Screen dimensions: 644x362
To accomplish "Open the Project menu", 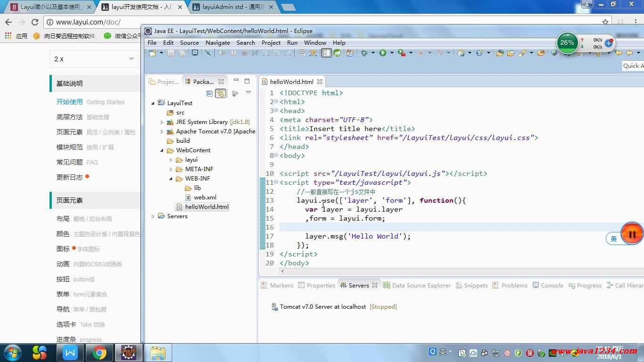I will (271, 42).
